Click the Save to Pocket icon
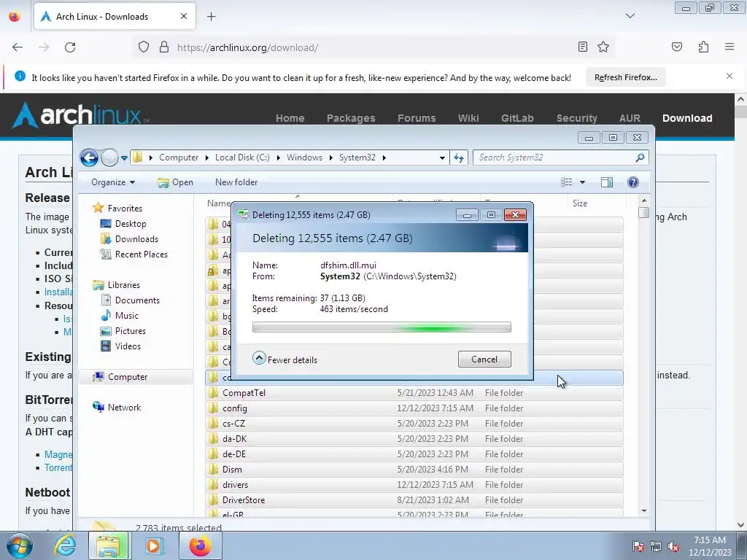 pos(676,47)
